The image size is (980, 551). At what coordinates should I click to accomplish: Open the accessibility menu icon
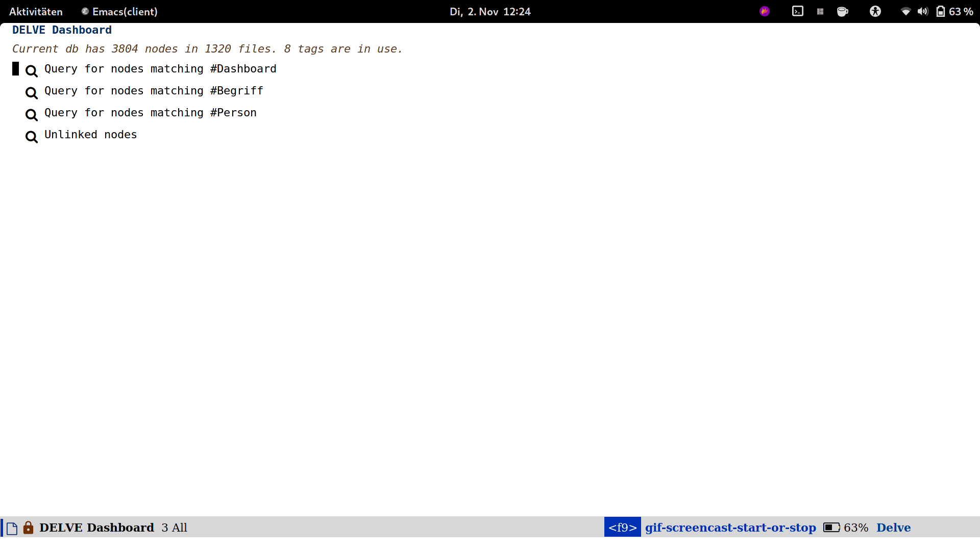pos(875,11)
